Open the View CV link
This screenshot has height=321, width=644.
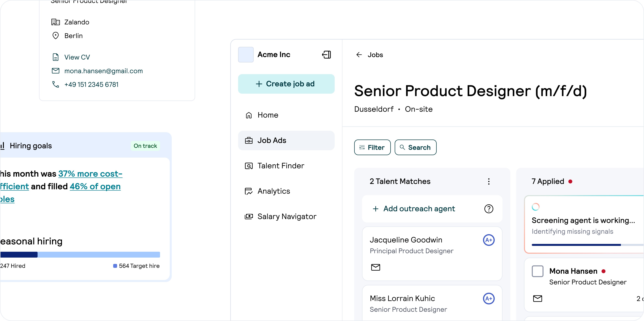77,57
